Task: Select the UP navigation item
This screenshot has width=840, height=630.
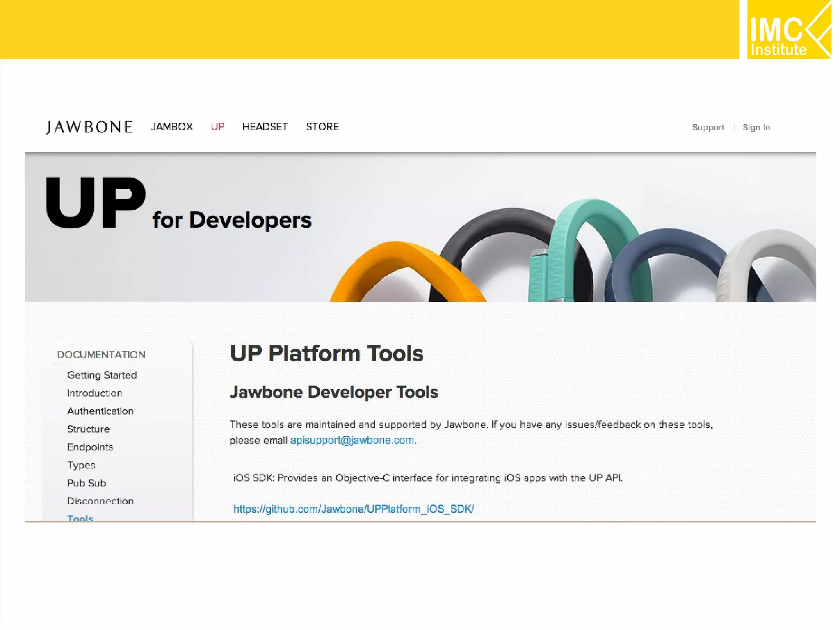Action: click(217, 127)
